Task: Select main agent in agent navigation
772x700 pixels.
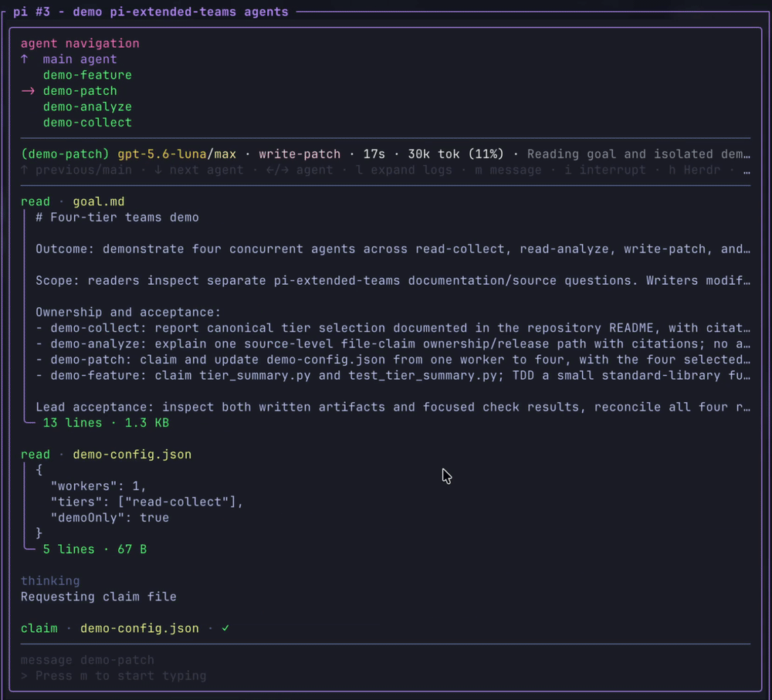Action: click(x=80, y=59)
